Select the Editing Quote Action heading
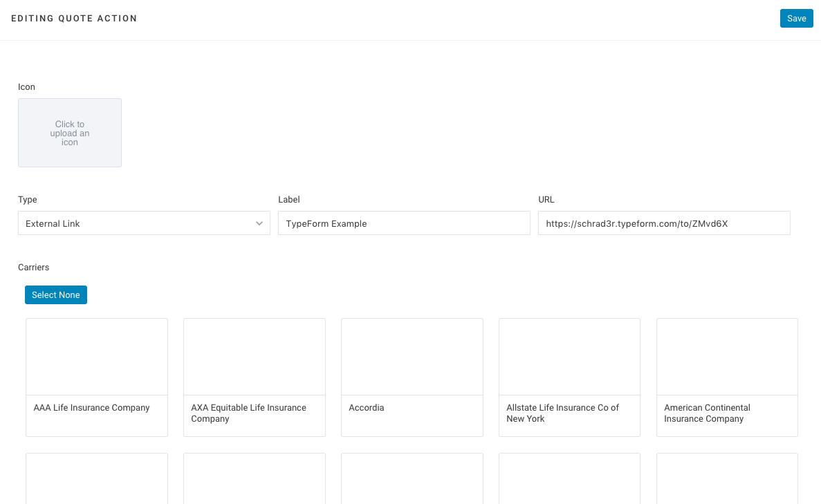 (74, 18)
